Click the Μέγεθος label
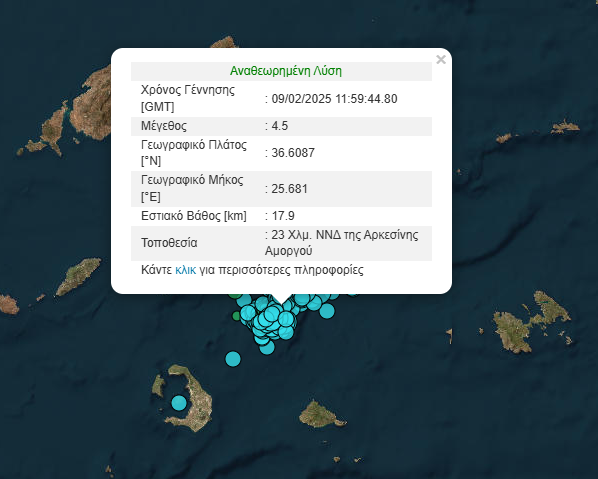Image resolution: width=598 pixels, height=479 pixels. coord(164,126)
